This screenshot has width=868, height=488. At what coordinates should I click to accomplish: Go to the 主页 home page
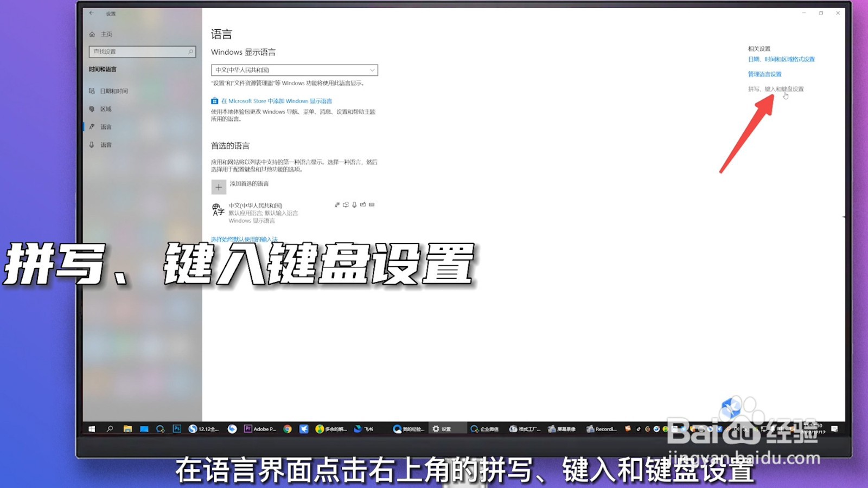(101, 34)
